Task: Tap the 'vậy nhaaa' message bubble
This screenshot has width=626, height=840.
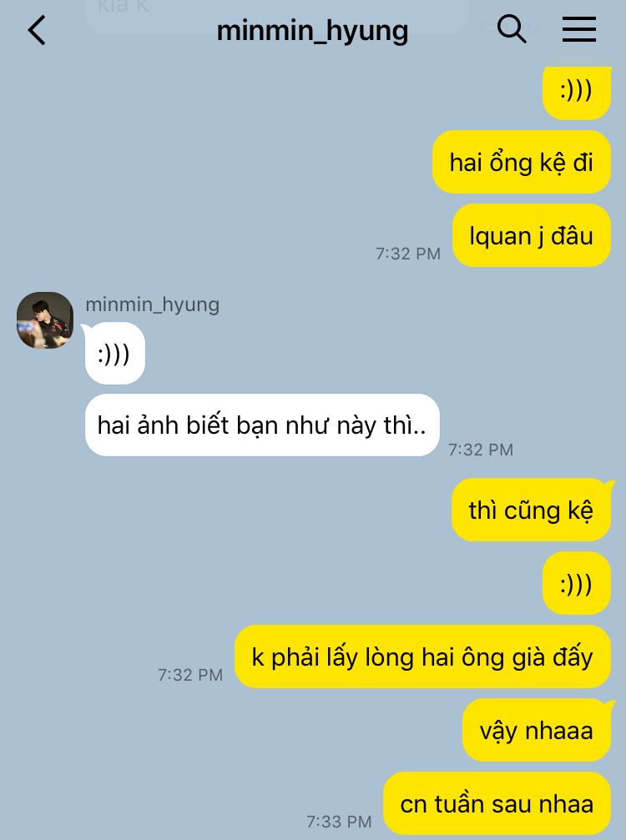Action: [537, 730]
